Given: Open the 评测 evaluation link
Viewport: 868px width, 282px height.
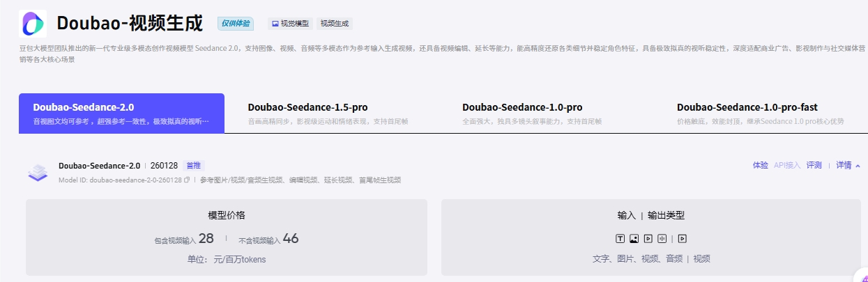Looking at the screenshot, I should pos(814,166).
